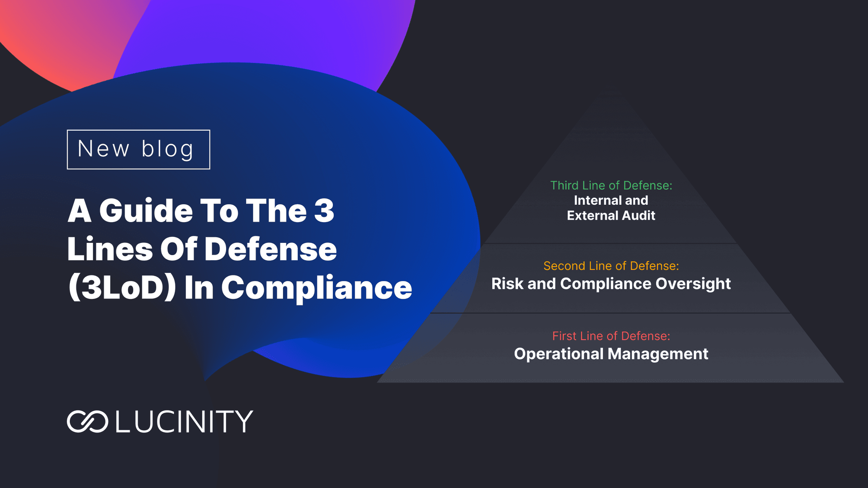
Task: Select the Third Line of Defense label
Action: (x=611, y=185)
